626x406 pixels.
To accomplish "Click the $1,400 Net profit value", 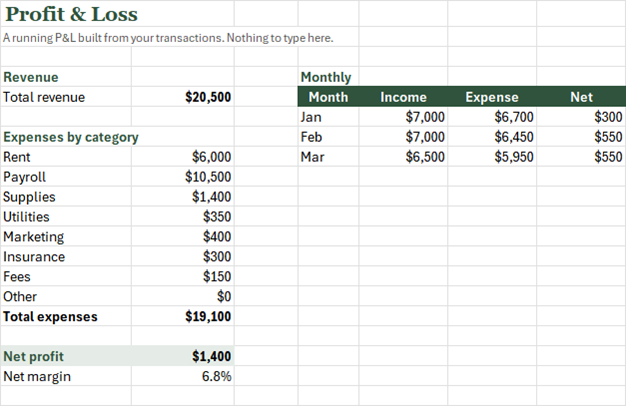I will coord(211,356).
